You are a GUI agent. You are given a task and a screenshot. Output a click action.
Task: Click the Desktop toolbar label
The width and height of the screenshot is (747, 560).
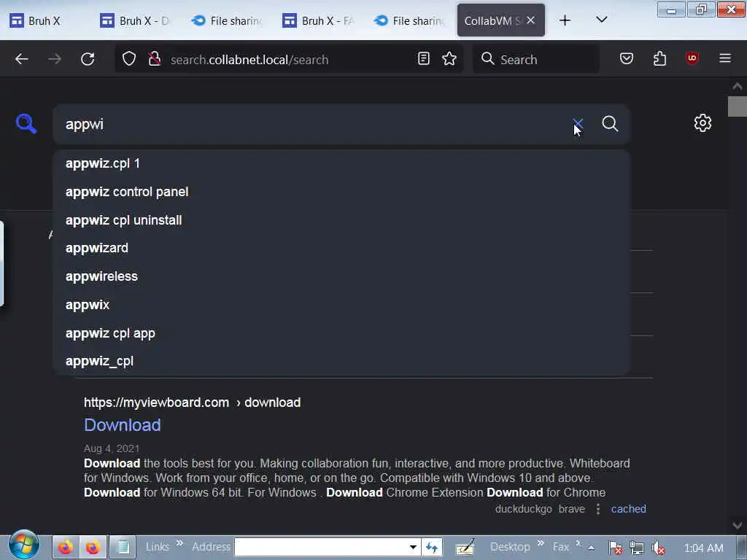pos(510,547)
